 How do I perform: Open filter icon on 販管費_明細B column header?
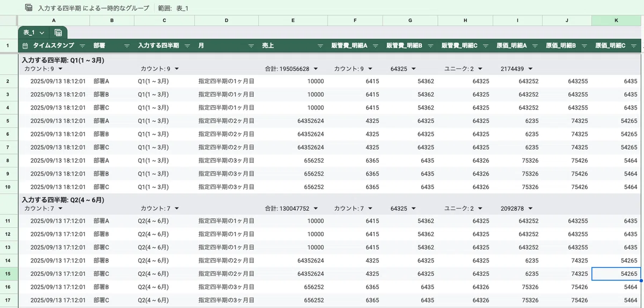[x=430, y=46]
